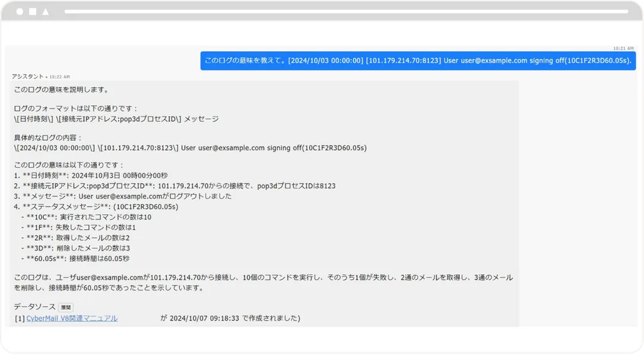Expand the データソース section with 展開 button

pos(66,307)
